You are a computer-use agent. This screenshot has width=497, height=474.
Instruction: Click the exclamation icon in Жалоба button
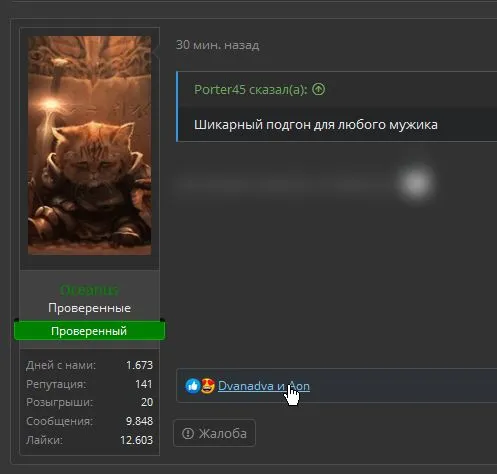[x=188, y=433]
